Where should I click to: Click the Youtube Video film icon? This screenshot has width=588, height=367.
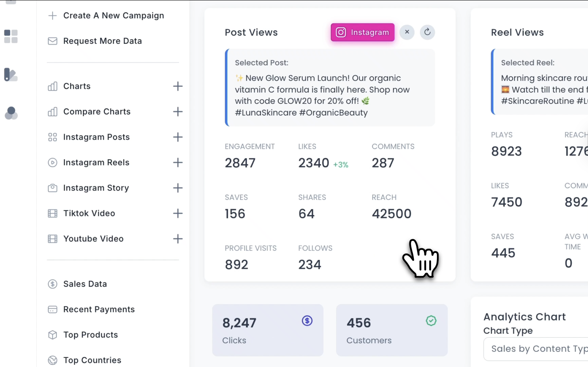pyautogui.click(x=52, y=239)
